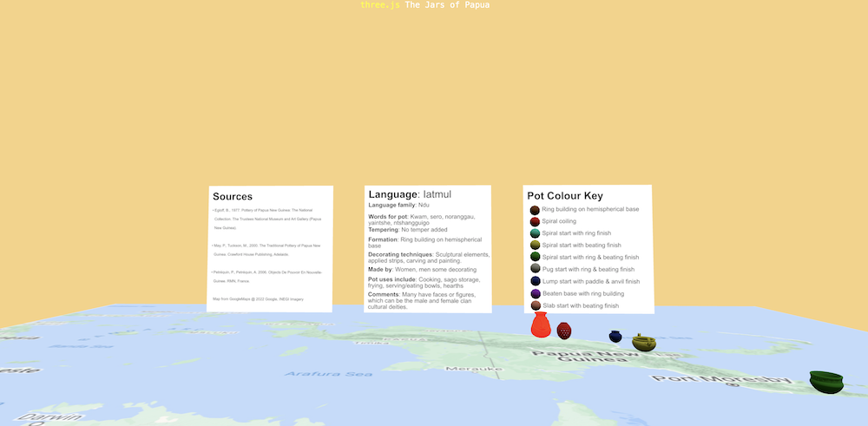The width and height of the screenshot is (868, 426).
Task: Click the grey sphere beside Pug start
Action: (x=535, y=269)
